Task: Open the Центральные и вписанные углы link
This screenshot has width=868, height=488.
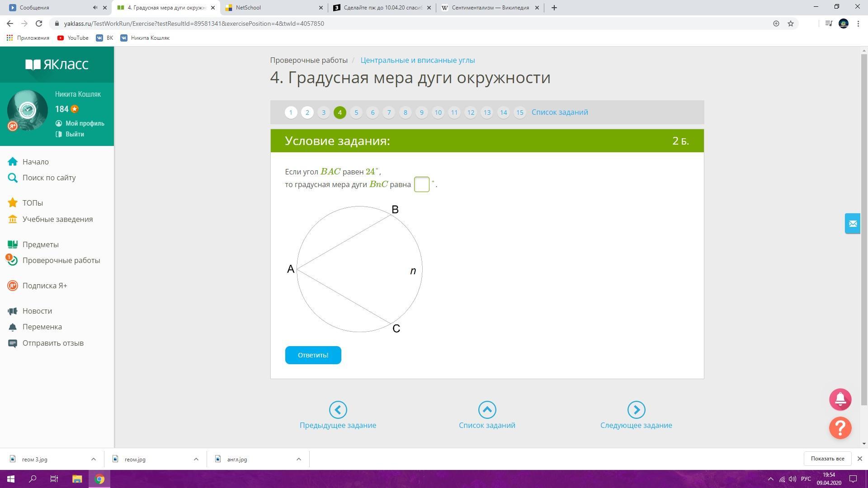Action: (x=417, y=60)
